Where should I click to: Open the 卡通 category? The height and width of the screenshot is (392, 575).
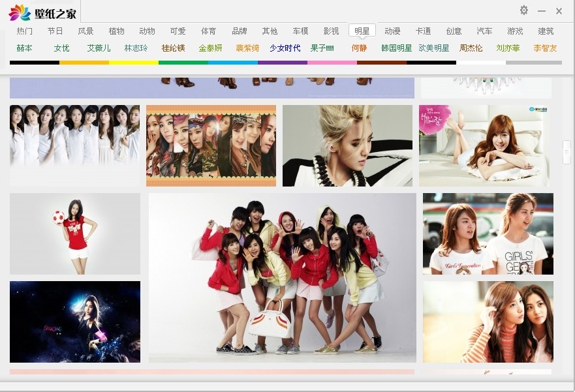click(423, 31)
